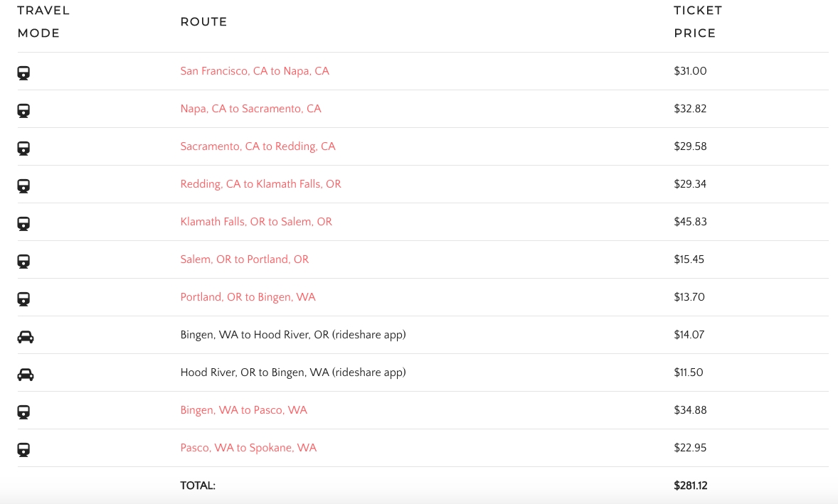
Task: Open Napa, CA to Sacramento, CA link
Action: 250,109
